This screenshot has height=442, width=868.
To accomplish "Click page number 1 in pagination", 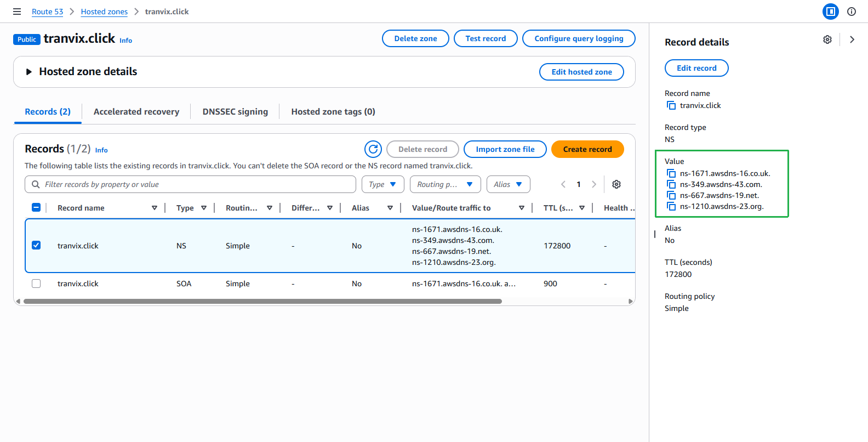I will (x=579, y=184).
